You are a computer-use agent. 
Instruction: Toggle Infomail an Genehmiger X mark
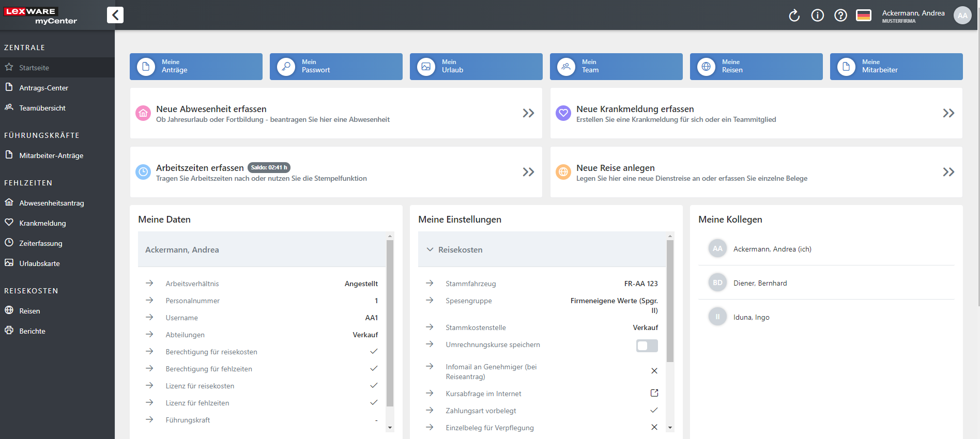click(x=654, y=371)
